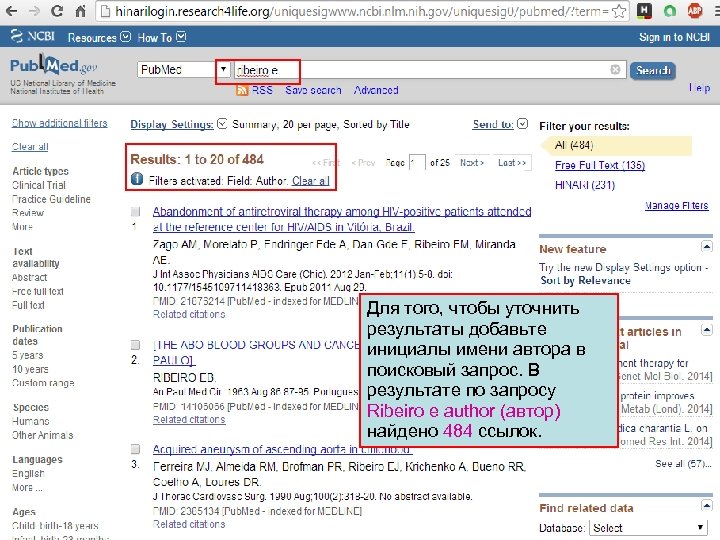Open the Abandonment of antiretroviral therapy article

click(x=342, y=219)
